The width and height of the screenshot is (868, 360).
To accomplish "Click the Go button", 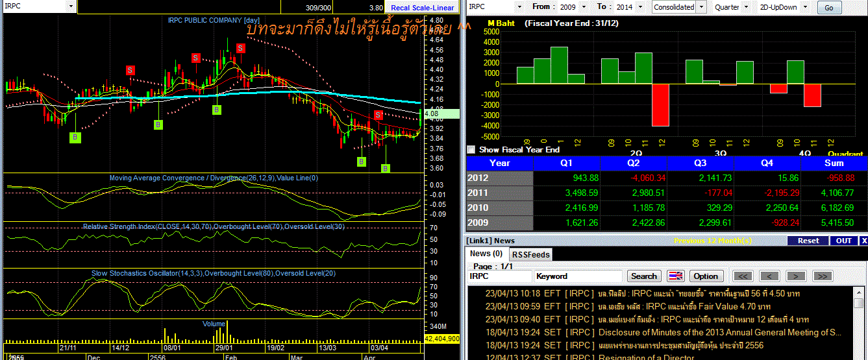I will (x=828, y=8).
